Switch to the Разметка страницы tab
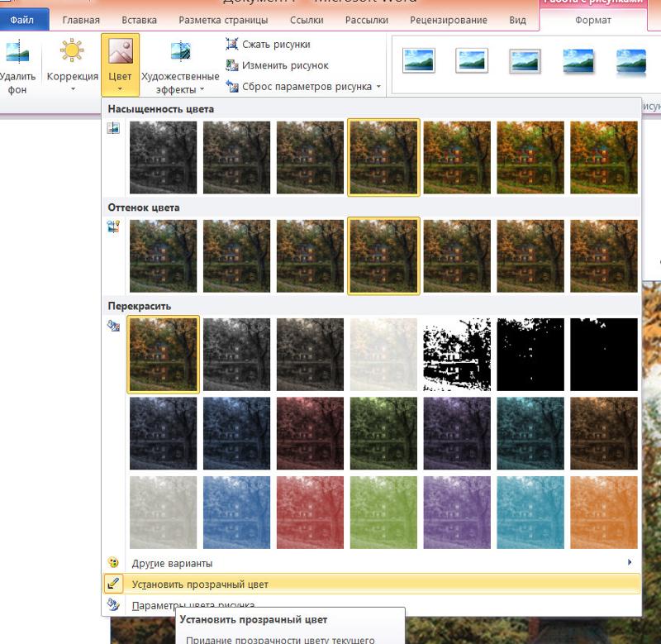Screen dimensions: 661x644 (x=223, y=20)
